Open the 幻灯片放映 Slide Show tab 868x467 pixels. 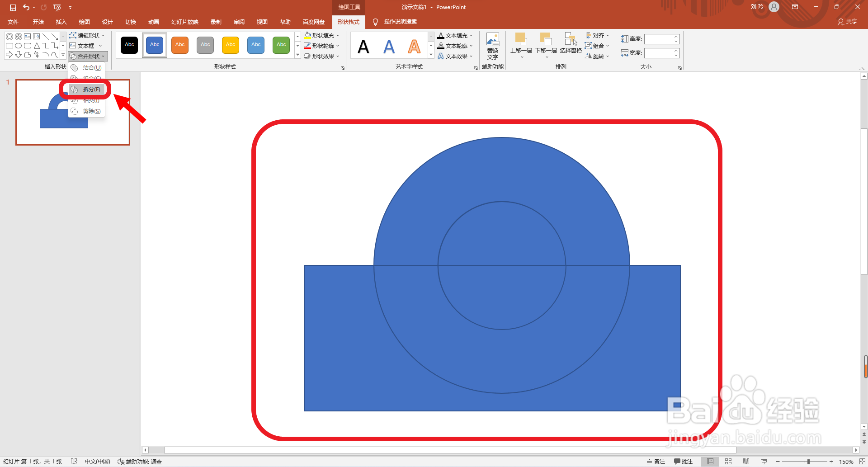[184, 22]
